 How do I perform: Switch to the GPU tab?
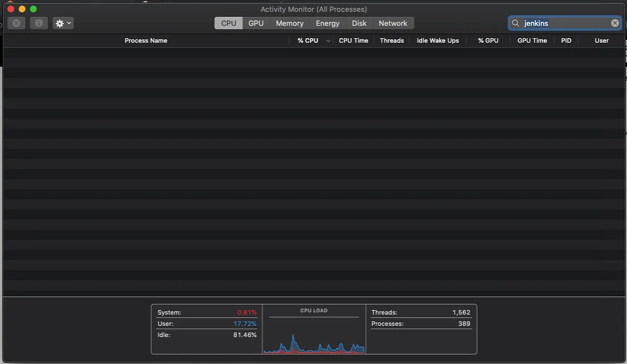pos(256,23)
